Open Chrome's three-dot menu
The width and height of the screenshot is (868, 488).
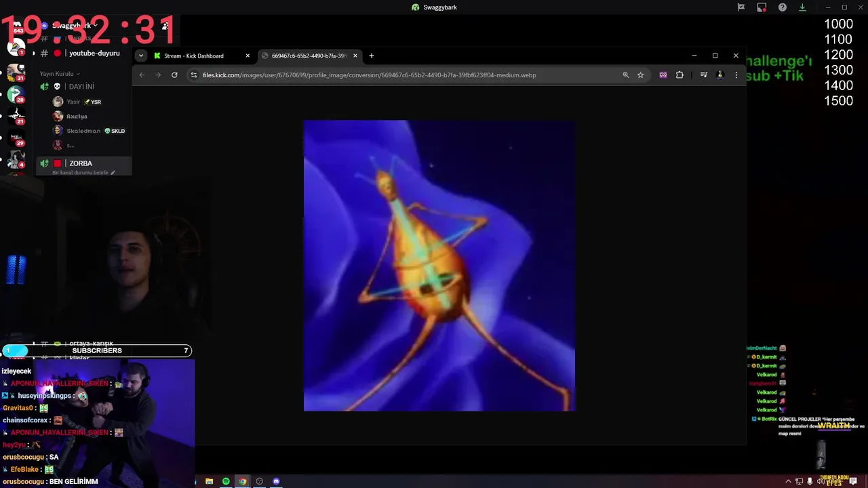736,75
